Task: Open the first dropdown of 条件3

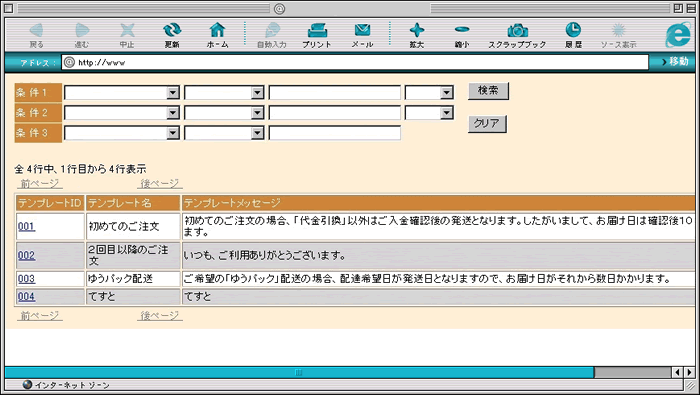Action: [121, 133]
